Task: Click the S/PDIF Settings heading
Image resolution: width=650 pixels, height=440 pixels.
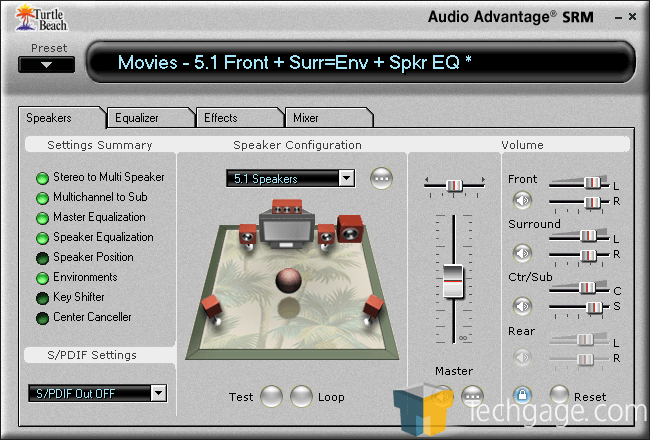Action: tap(92, 355)
